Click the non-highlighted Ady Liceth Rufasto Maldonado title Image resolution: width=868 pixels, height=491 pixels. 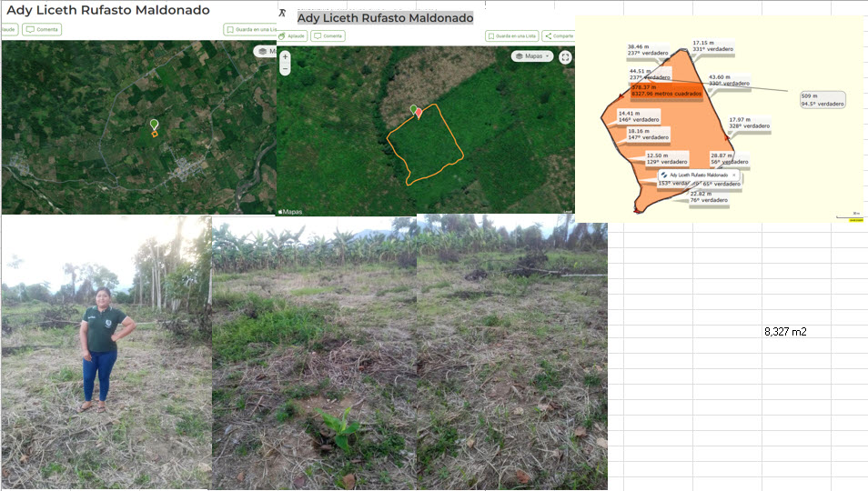coord(108,10)
